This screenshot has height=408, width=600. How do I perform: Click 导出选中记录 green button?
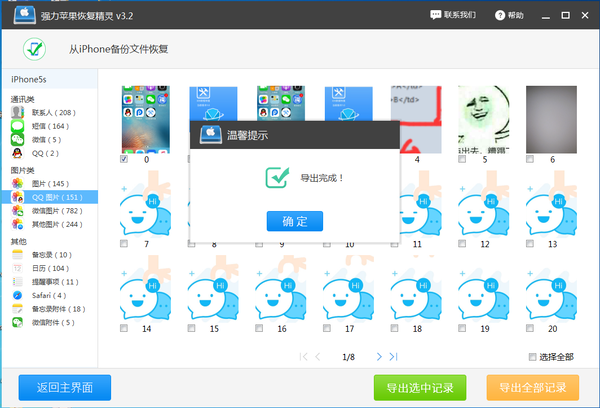420,387
